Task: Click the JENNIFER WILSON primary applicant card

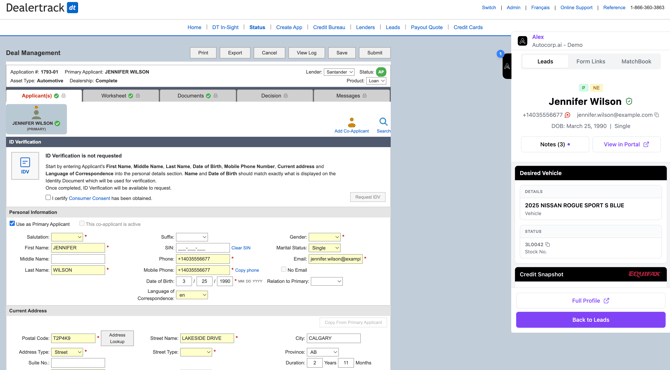Action: (x=36, y=119)
